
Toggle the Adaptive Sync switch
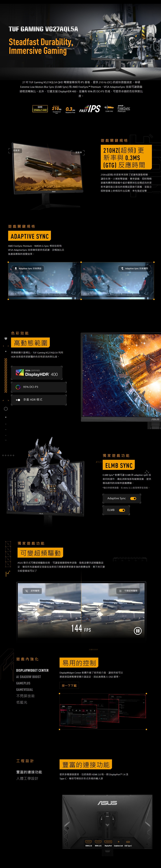click(133, 498)
